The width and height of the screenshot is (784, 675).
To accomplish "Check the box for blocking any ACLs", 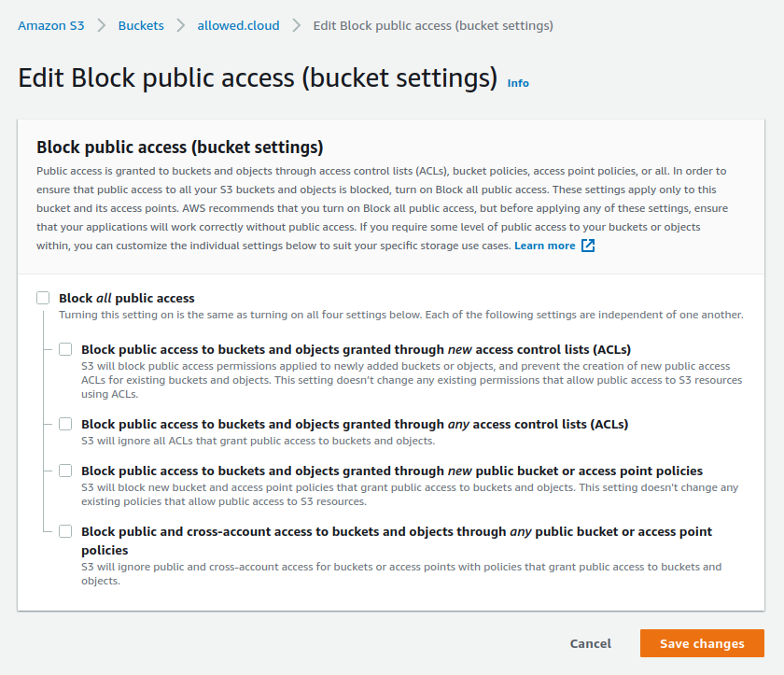I will coord(65,424).
